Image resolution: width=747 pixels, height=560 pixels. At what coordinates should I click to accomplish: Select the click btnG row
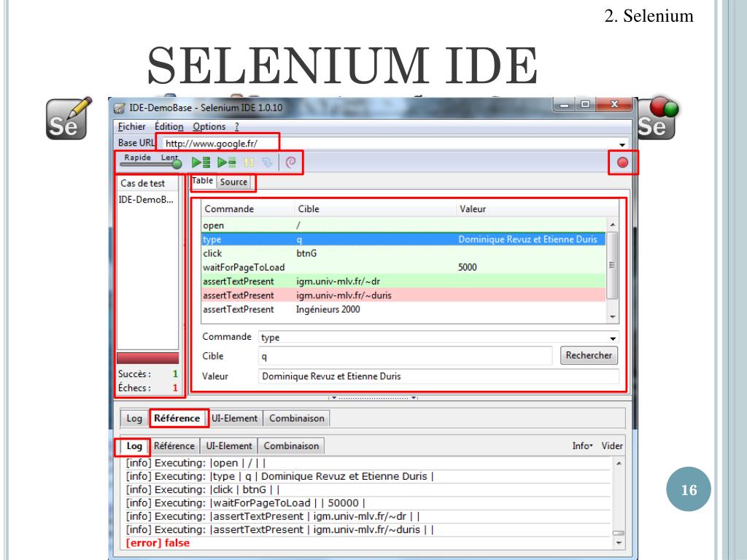click(x=403, y=253)
